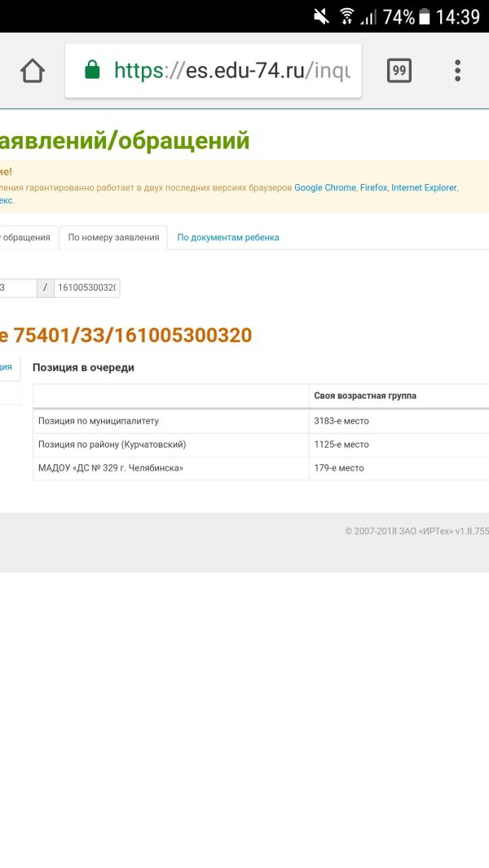Select the "По номеру заявления" tab

[113, 238]
